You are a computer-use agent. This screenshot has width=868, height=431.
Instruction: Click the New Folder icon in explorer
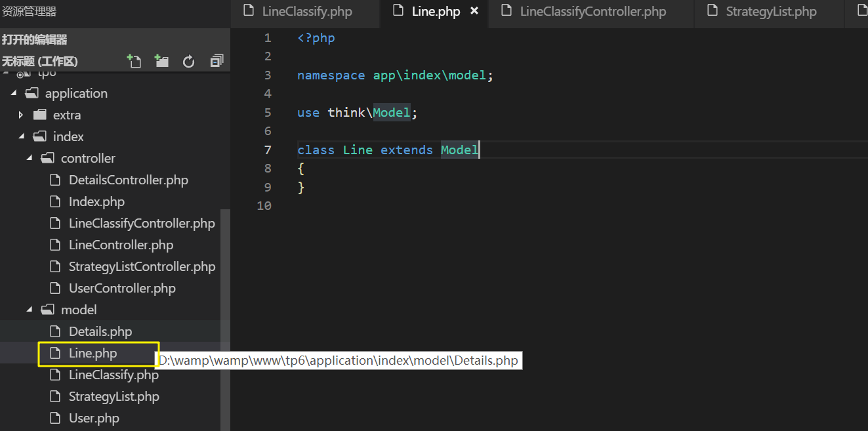pyautogui.click(x=161, y=61)
